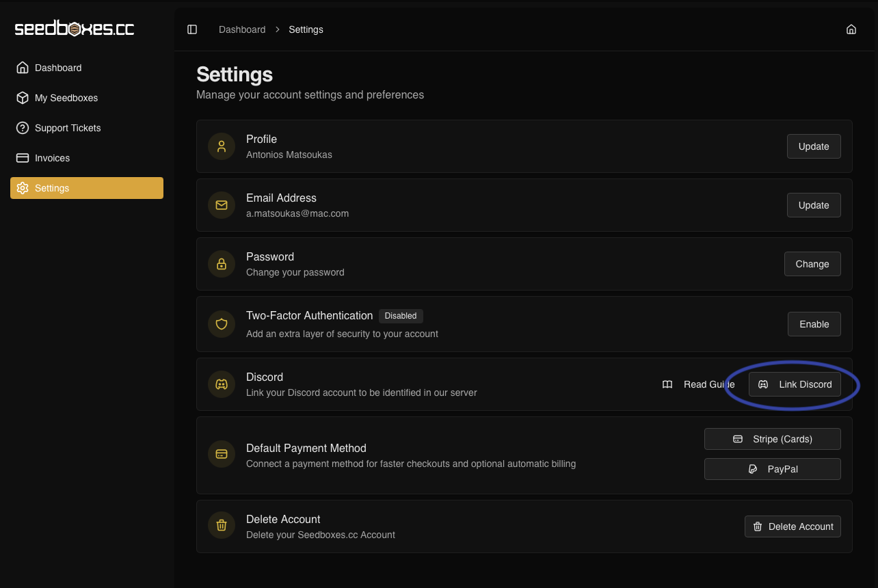Click the Settings gear icon
The width and height of the screenshot is (878, 588).
(23, 188)
